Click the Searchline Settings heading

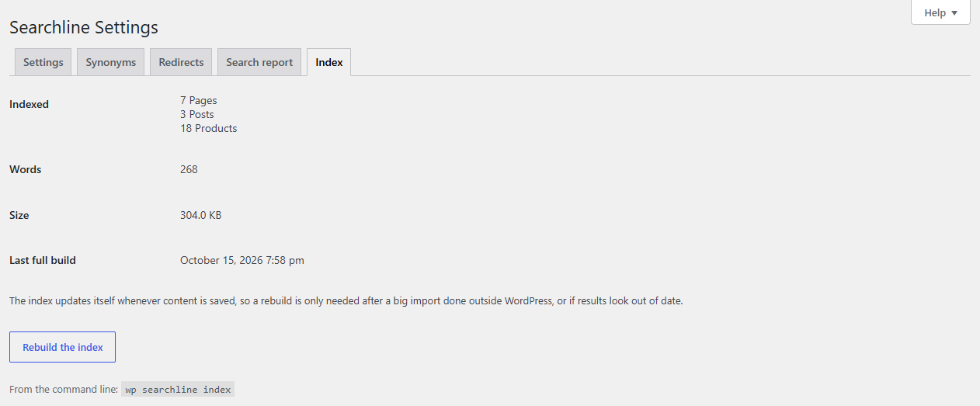(84, 27)
